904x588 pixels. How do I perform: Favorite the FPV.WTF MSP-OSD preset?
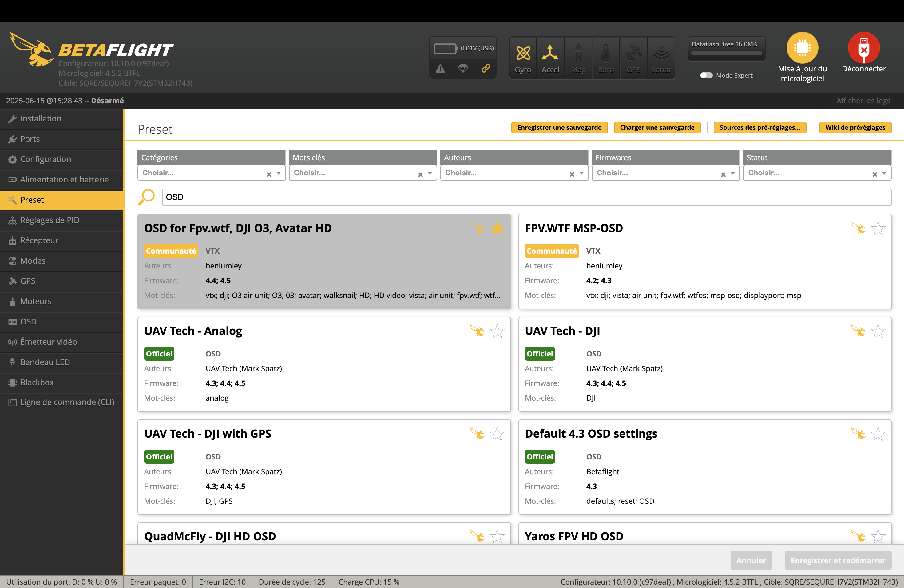pyautogui.click(x=878, y=228)
